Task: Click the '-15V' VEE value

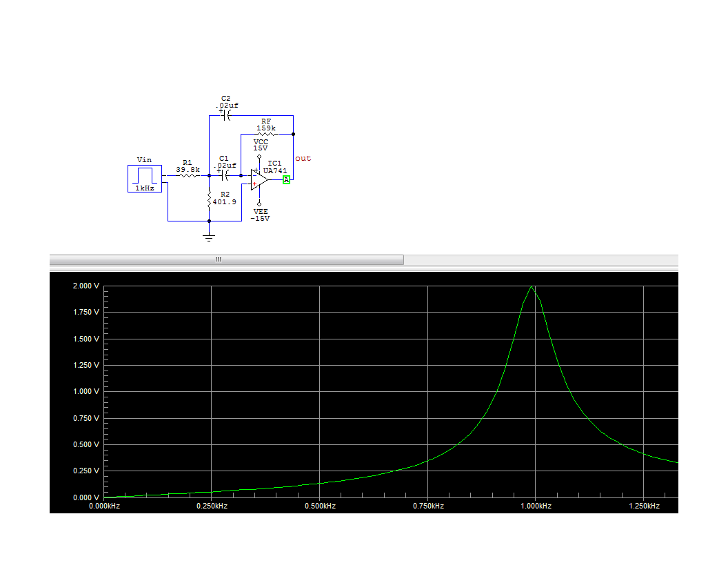Action: [260, 218]
